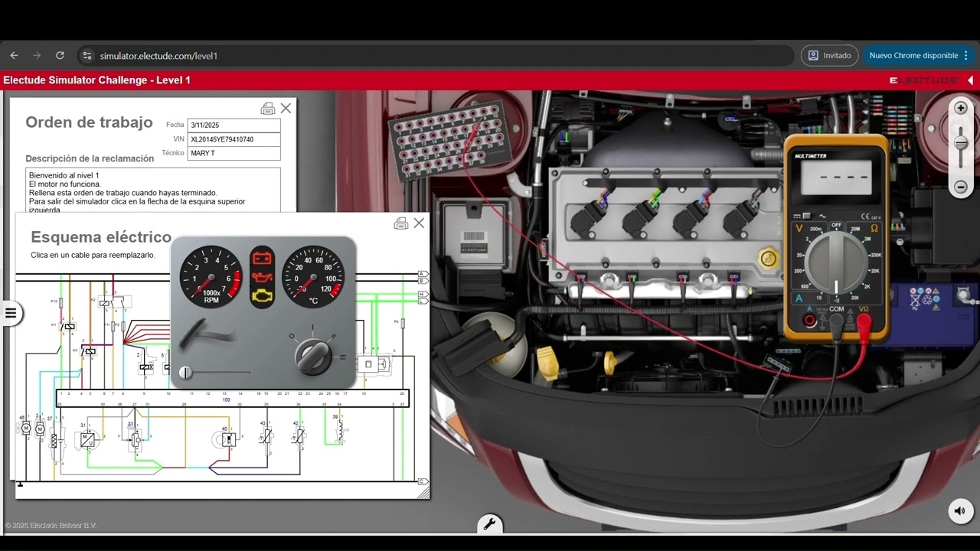Click the browser address bar URL
The height and width of the screenshot is (551, 980).
point(158,56)
